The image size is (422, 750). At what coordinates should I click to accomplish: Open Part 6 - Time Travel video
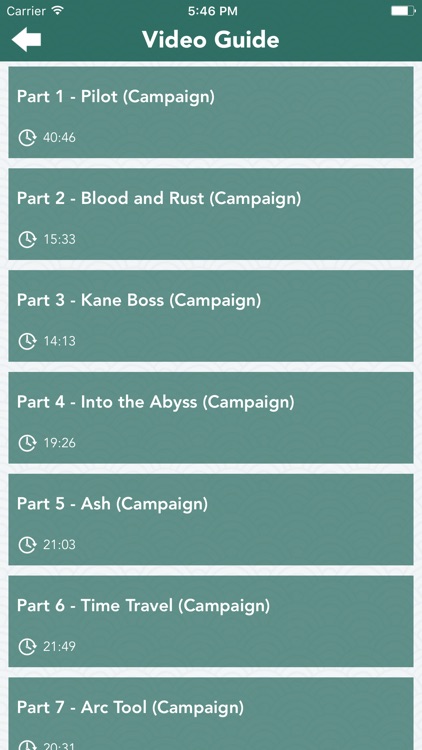(211, 621)
